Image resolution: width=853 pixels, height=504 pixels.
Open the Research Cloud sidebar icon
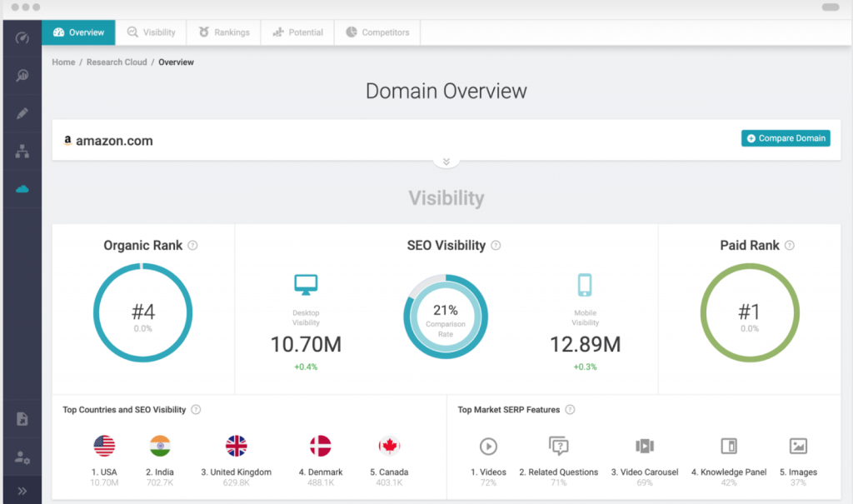[x=22, y=189]
